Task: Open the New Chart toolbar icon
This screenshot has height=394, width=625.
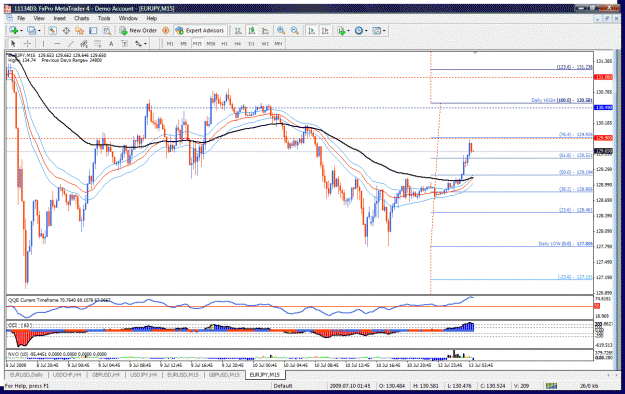Action: point(14,30)
